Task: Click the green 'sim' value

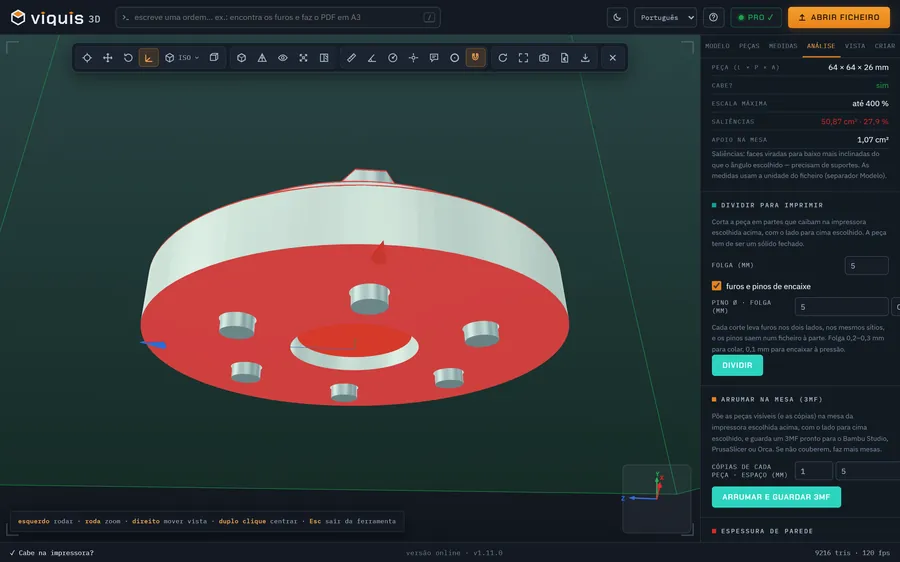Action: coord(882,86)
